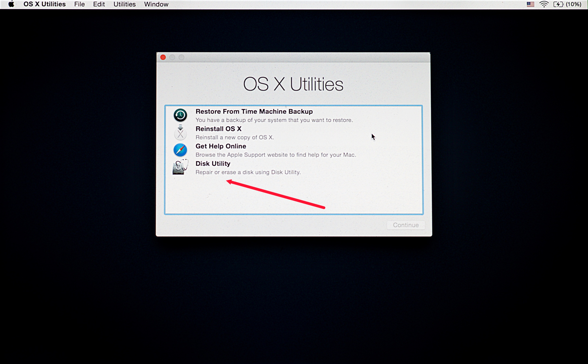Open the Apple menu

click(11, 4)
